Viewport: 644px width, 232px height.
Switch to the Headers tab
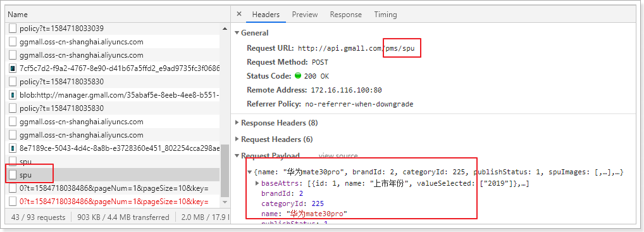[x=266, y=15]
